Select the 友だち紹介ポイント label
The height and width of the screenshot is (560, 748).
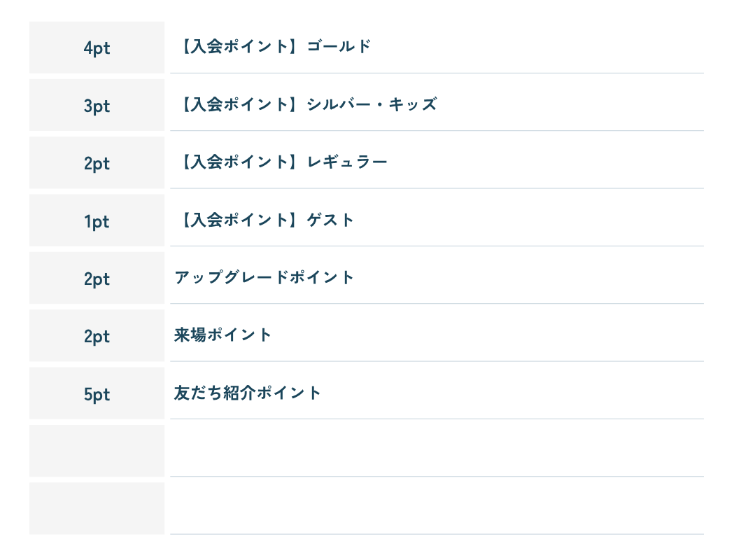(x=248, y=393)
